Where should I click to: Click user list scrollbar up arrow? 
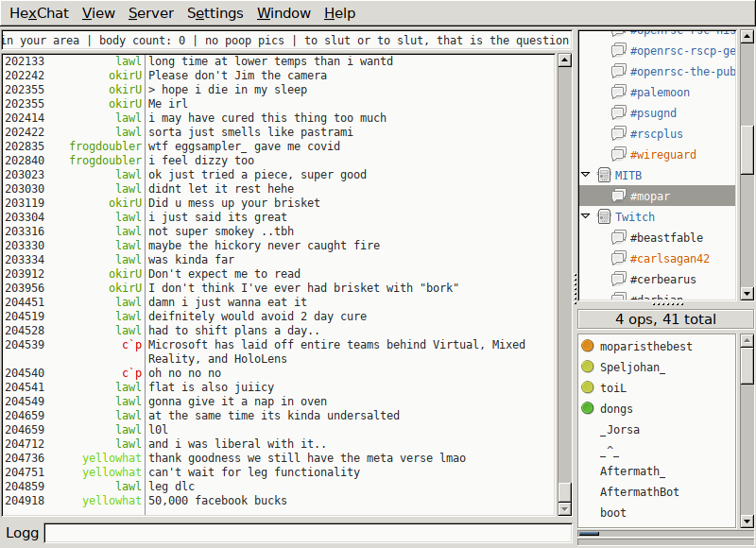[747, 340]
